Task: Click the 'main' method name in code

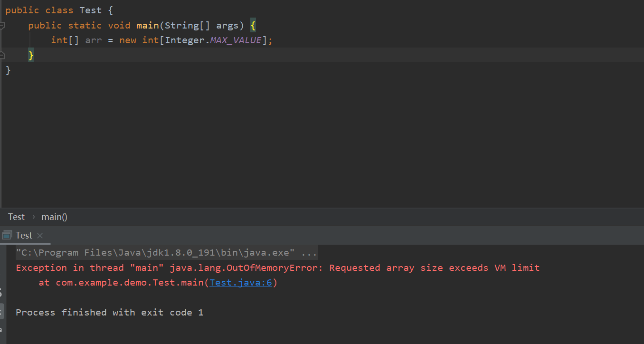Action: click(148, 25)
